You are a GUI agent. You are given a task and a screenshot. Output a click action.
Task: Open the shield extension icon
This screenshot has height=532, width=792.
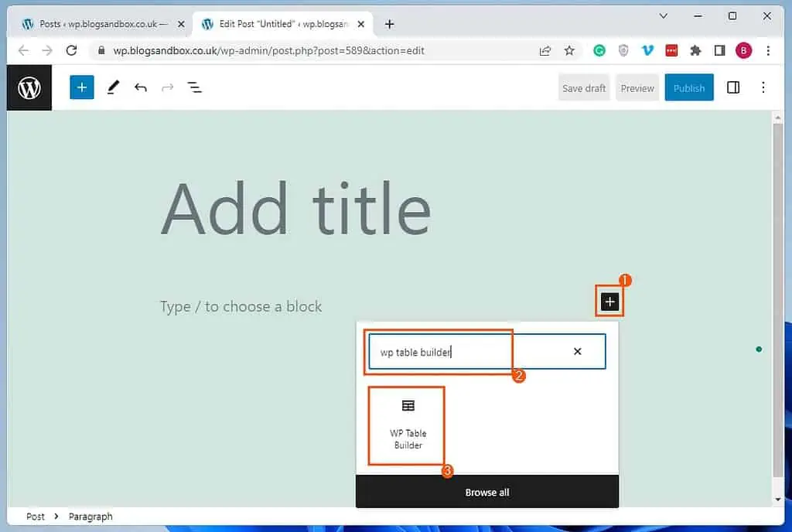(x=623, y=50)
